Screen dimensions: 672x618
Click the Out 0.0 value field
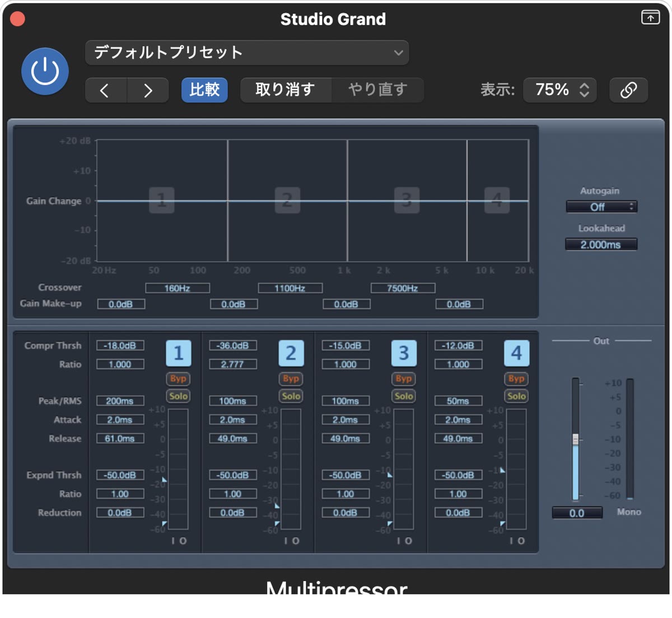point(577,513)
